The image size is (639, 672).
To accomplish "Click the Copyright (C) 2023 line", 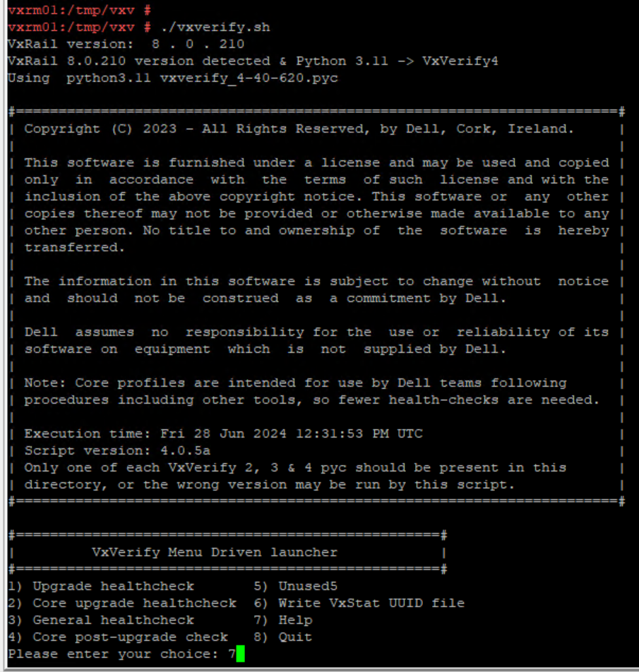I will (x=299, y=129).
